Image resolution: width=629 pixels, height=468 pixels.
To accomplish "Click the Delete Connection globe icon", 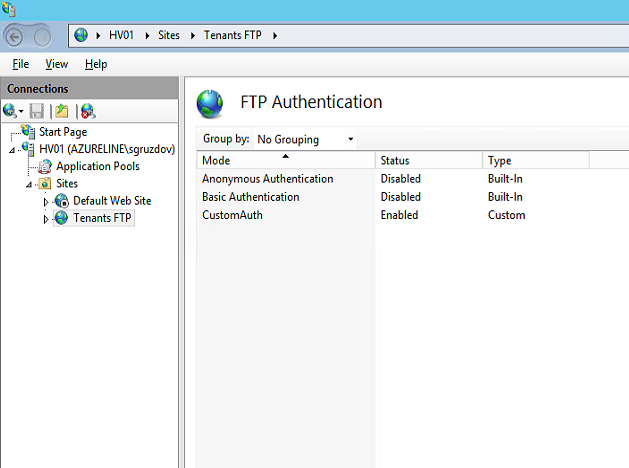I will click(88, 111).
